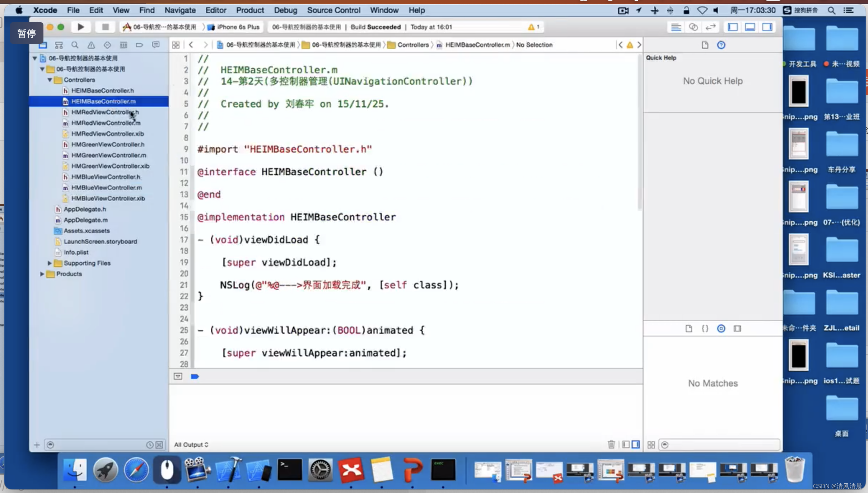868x493 pixels.
Task: Click the jump bar back navigation arrow
Action: pyautogui.click(x=191, y=44)
